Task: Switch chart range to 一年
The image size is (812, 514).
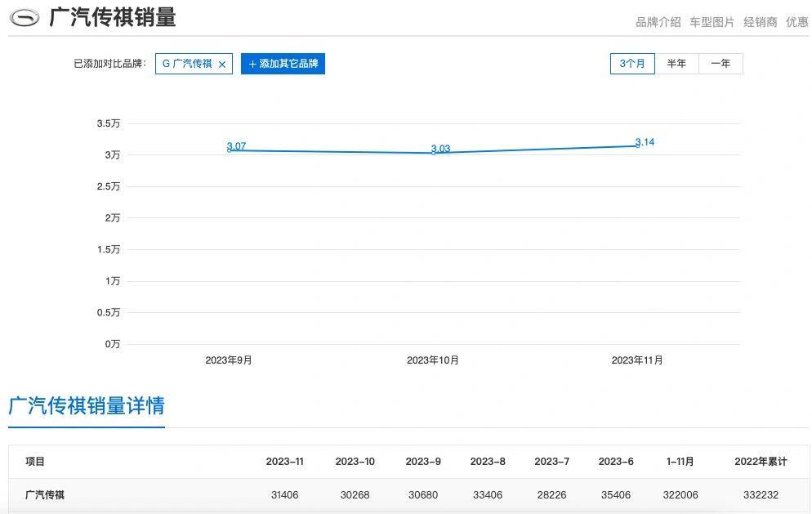Action: (721, 64)
